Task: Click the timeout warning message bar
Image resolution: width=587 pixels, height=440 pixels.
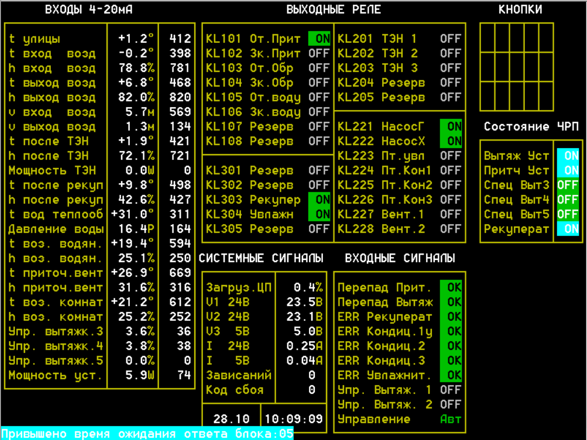Action: pyautogui.click(x=147, y=434)
